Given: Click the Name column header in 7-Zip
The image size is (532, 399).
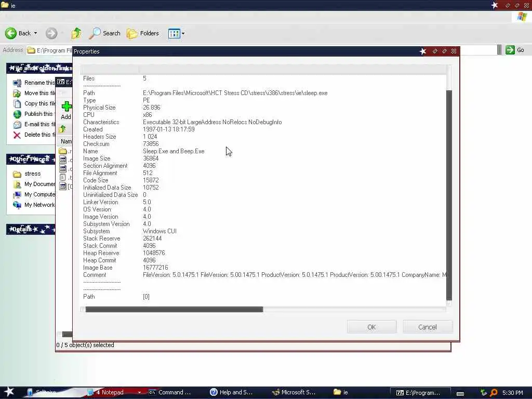Looking at the screenshot, I should pyautogui.click(x=66, y=141).
